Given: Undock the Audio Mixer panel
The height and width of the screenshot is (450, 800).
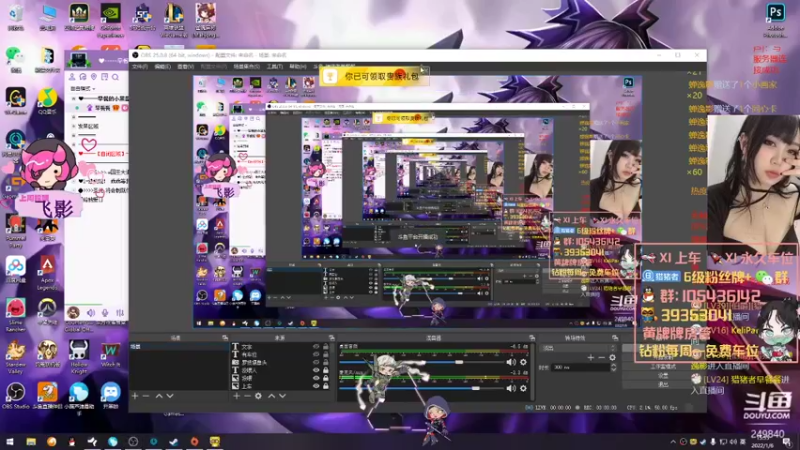Looking at the screenshot, I should [x=532, y=338].
